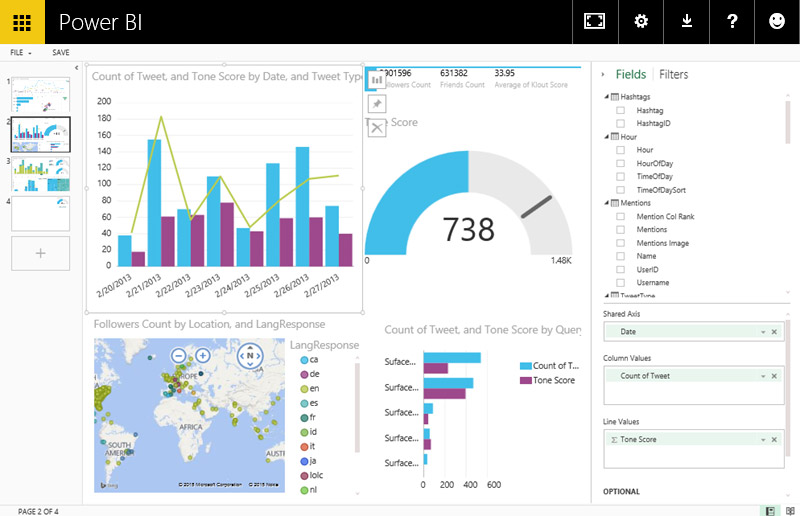Collapse the Hour table node
800x516 pixels.
click(607, 137)
